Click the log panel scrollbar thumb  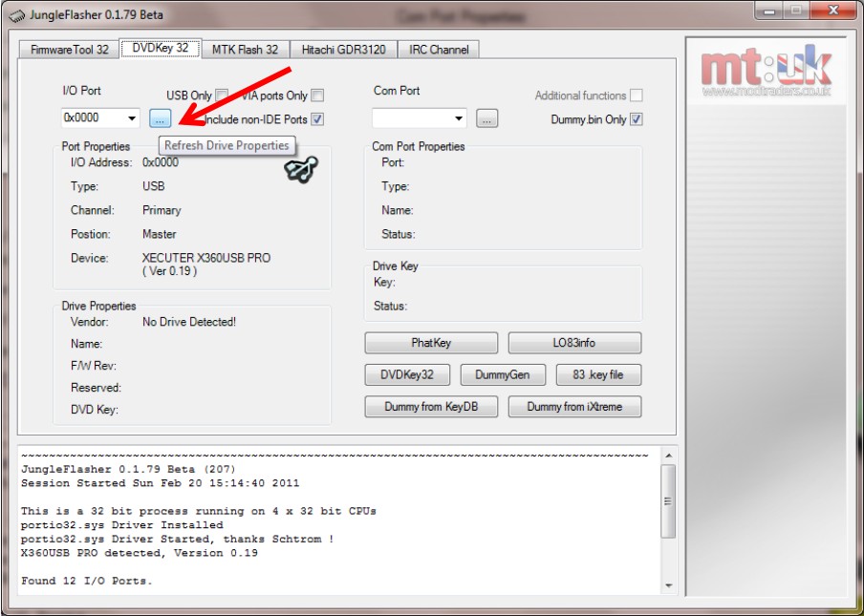[668, 501]
